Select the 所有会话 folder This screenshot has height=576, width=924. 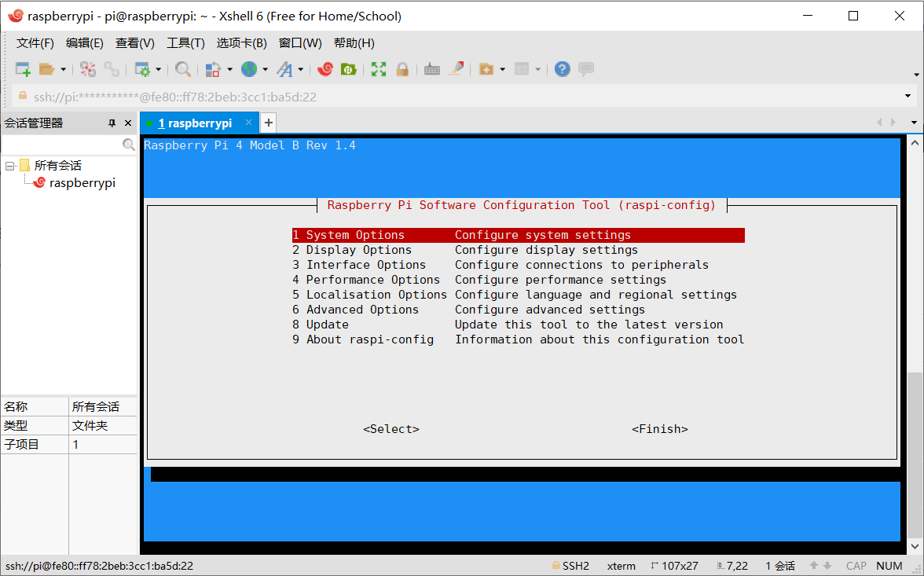pos(58,166)
